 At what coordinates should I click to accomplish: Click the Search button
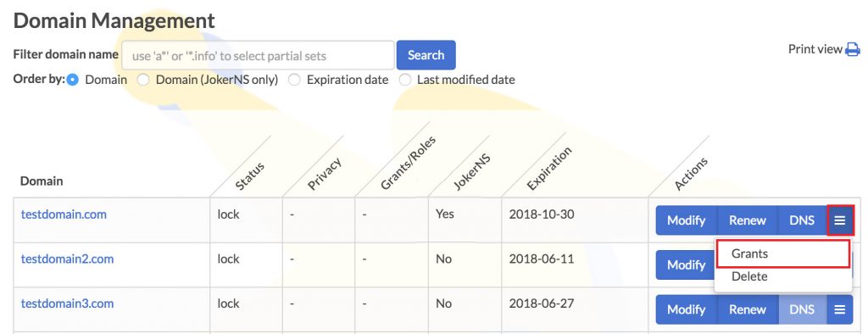click(x=426, y=55)
